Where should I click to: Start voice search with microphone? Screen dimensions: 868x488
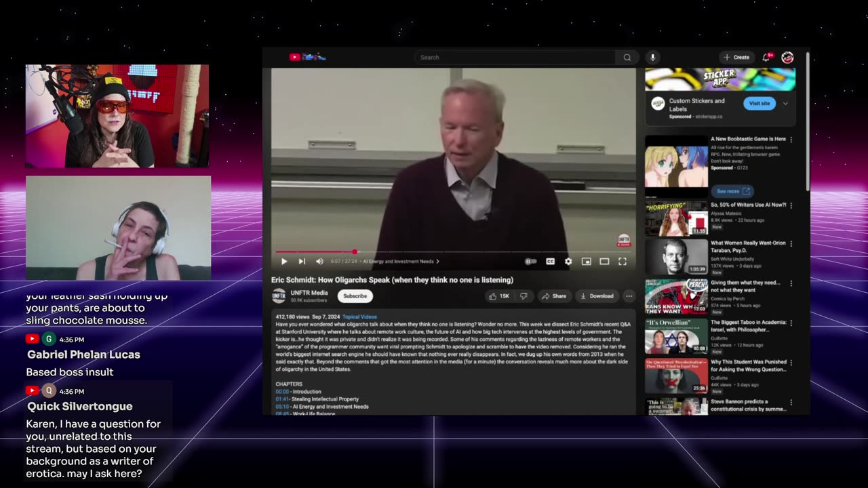coord(652,58)
